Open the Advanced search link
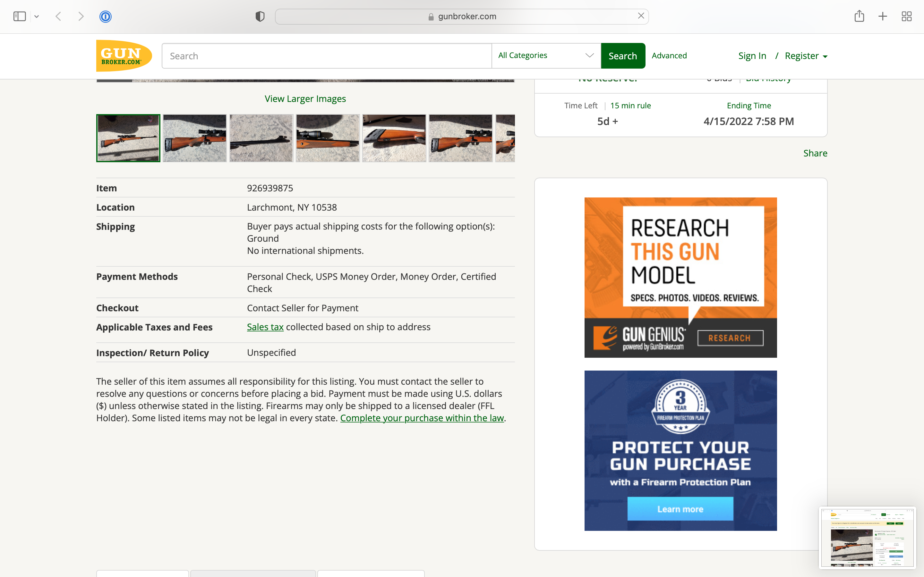The height and width of the screenshot is (577, 924). coord(669,56)
